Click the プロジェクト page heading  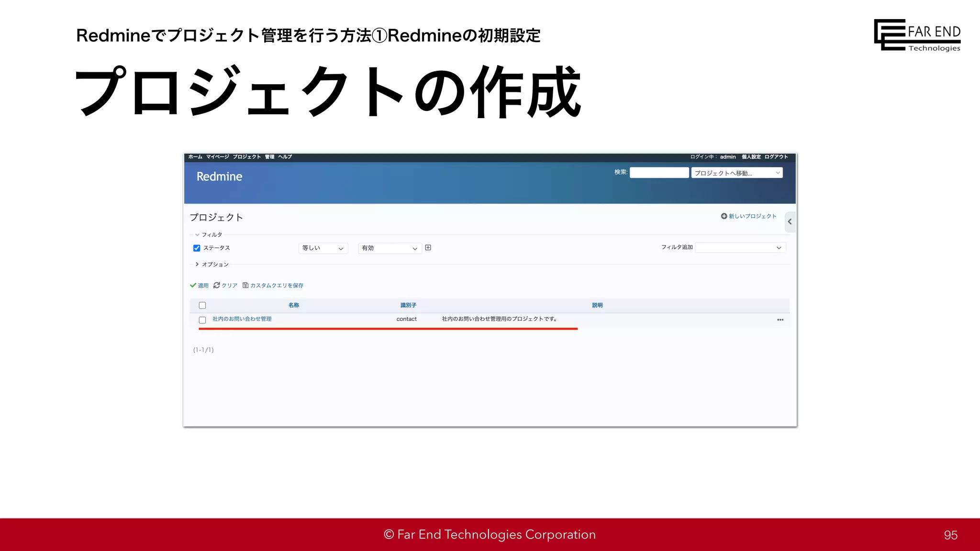pyautogui.click(x=216, y=218)
